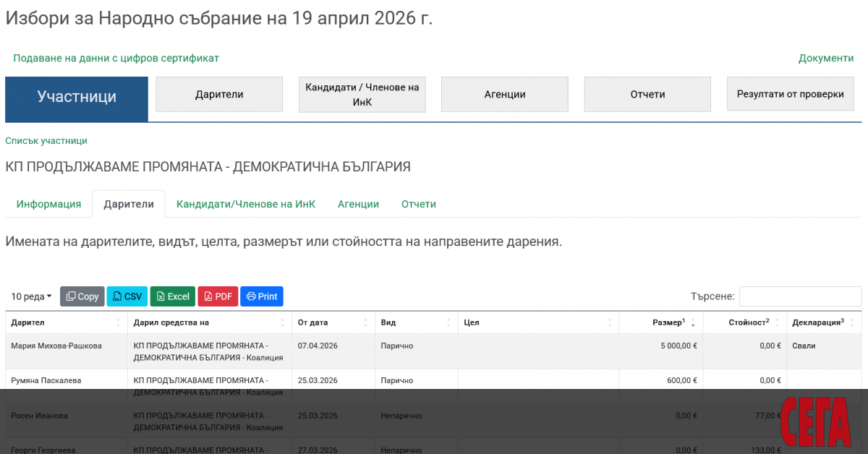
Task: Click the Търсене search field
Action: click(800, 296)
